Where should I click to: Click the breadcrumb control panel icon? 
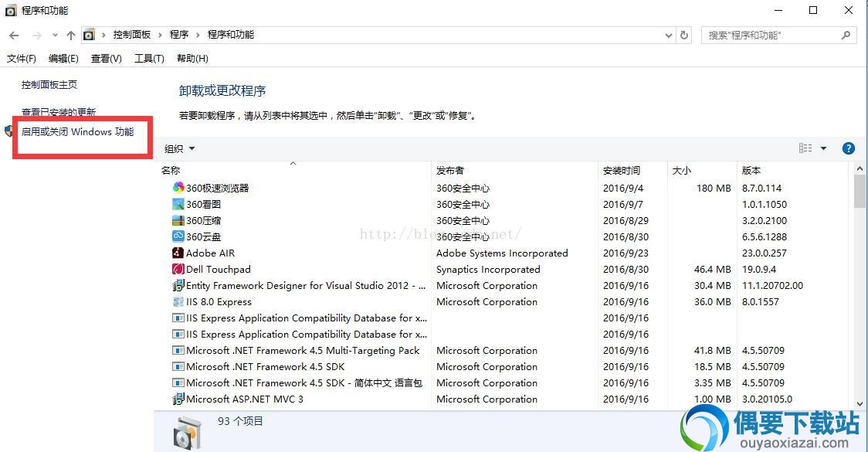(x=89, y=35)
